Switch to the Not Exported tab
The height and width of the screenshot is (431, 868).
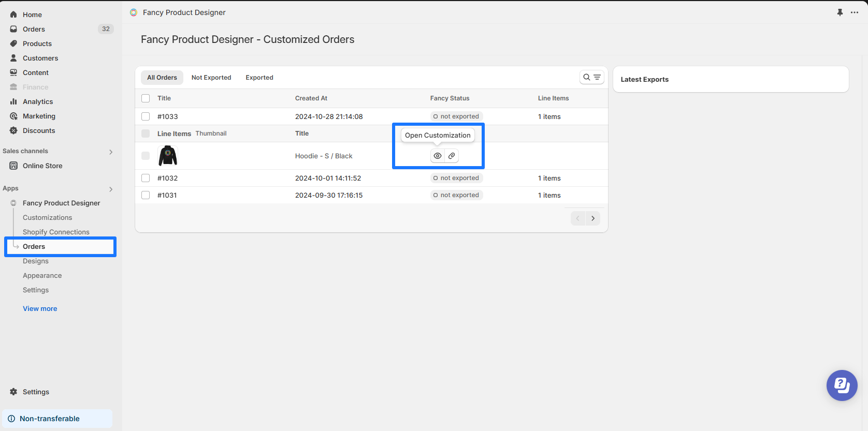(x=211, y=78)
